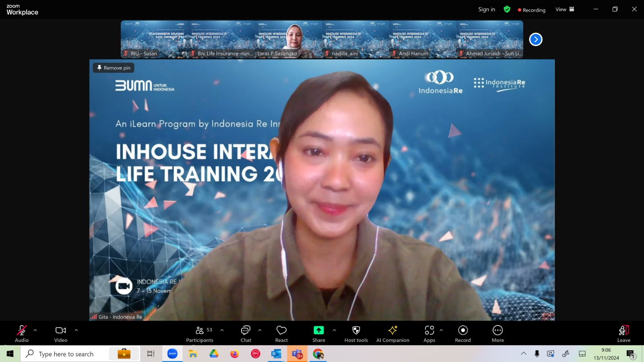The height and width of the screenshot is (362, 644).
Task: Open Firefox from the taskbar
Action: pyautogui.click(x=235, y=354)
